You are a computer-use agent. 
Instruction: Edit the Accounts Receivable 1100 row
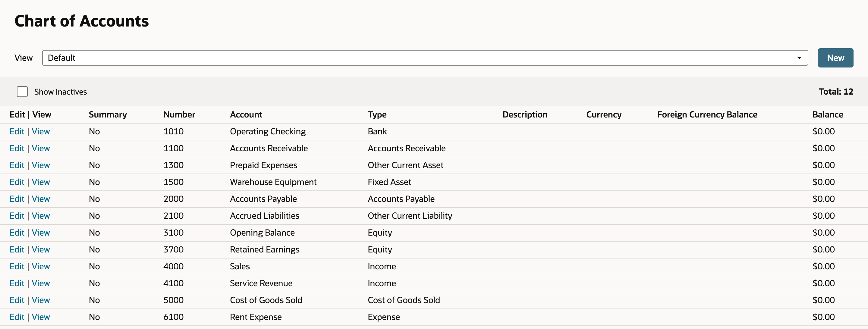click(x=17, y=148)
